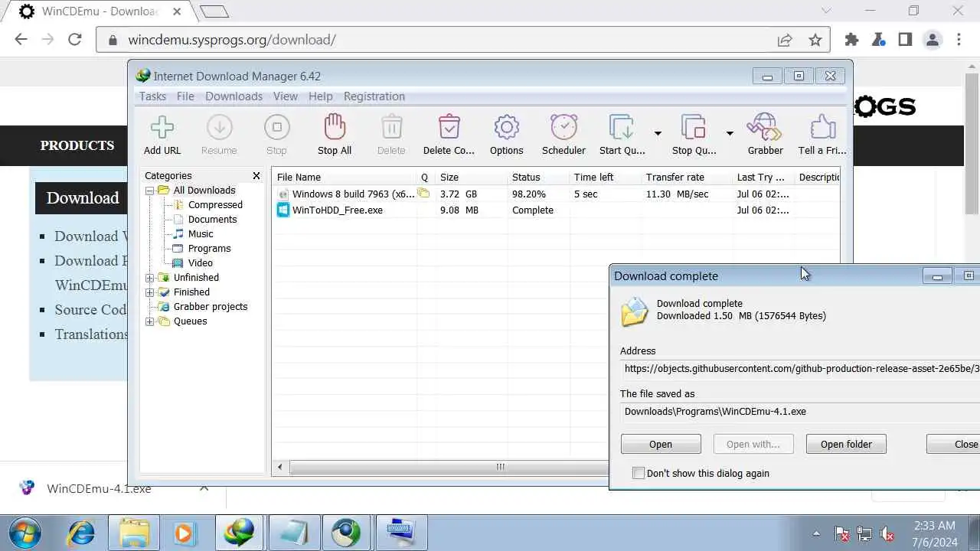Click Chrome's back arrow
This screenshot has height=551, width=980.
tap(21, 40)
